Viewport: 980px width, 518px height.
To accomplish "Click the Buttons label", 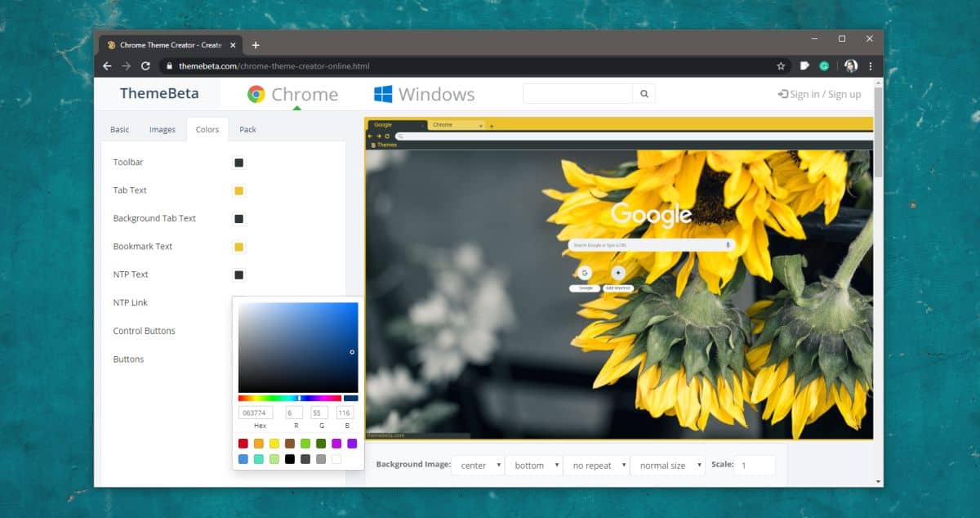I will coord(128,359).
